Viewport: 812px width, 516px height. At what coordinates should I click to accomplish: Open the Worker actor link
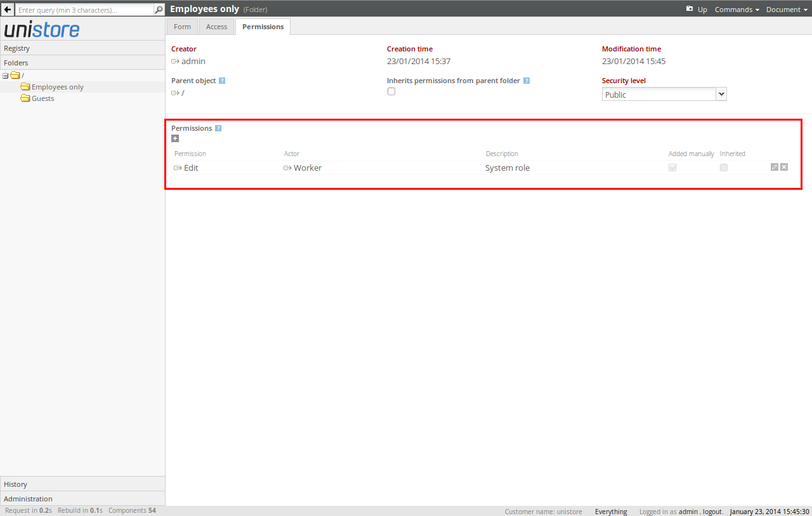coord(308,168)
